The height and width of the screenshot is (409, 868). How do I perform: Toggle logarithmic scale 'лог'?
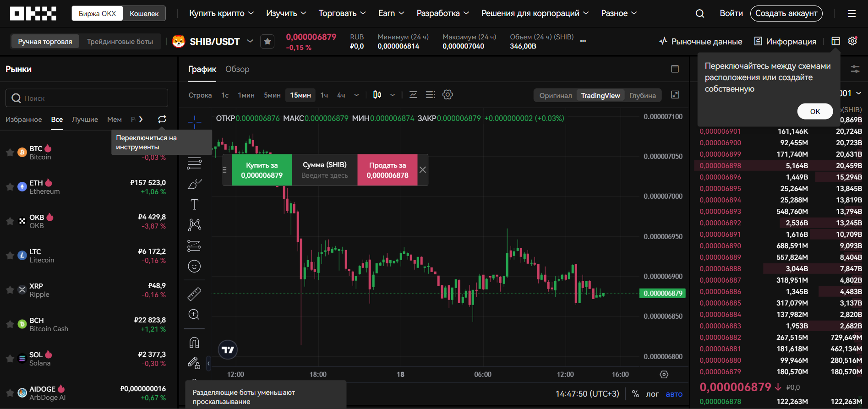point(652,394)
